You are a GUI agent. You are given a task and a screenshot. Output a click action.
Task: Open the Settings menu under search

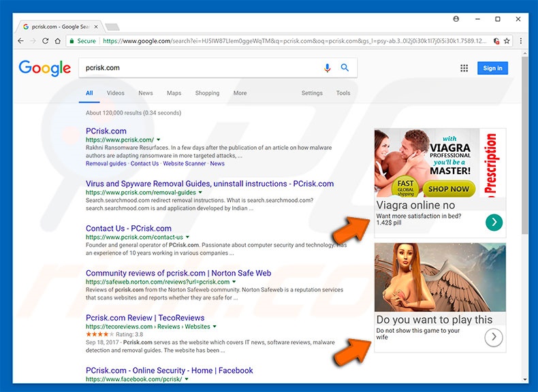(312, 93)
